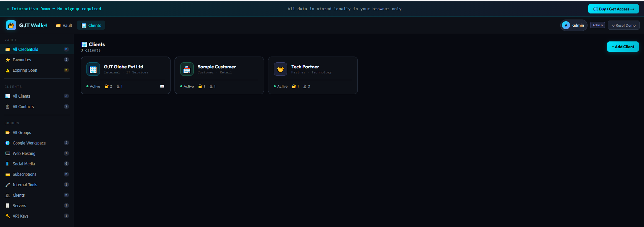Screen dimensions: 644x227
Task: Click the credentials lock icon on Sample Customer card
Action: pos(200,87)
